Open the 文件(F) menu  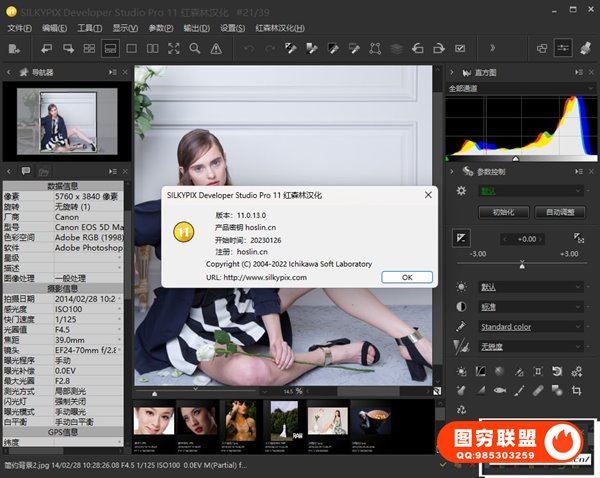20,28
